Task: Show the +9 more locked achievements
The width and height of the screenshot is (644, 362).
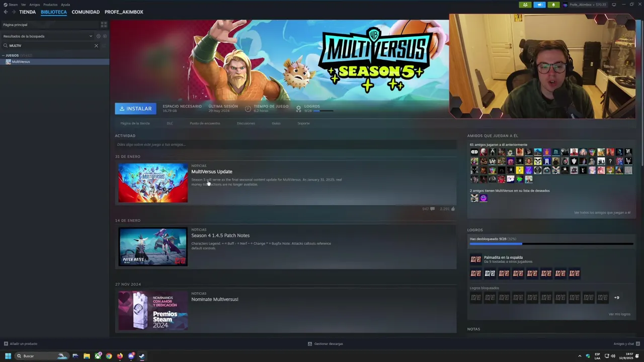Action: coord(616,298)
